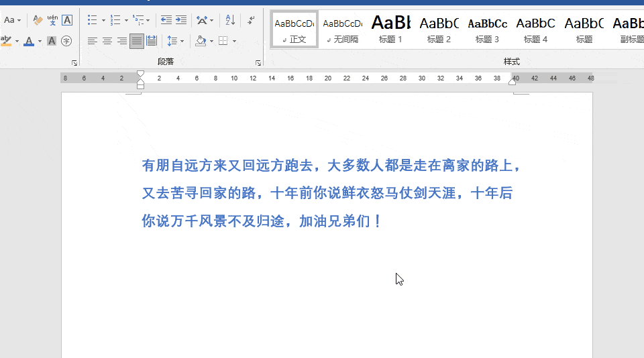644x358 pixels.
Task: Open paragraph settings dialog launcher
Action: 258,63
